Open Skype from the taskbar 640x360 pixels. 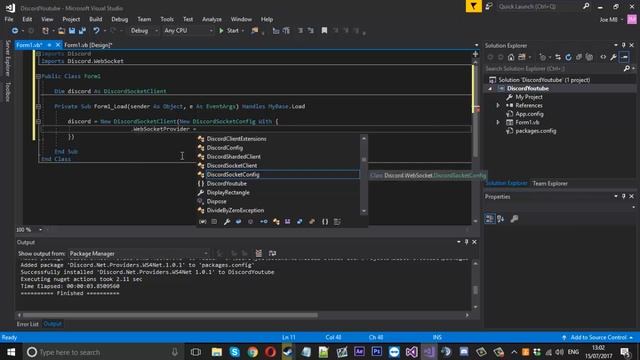234,352
